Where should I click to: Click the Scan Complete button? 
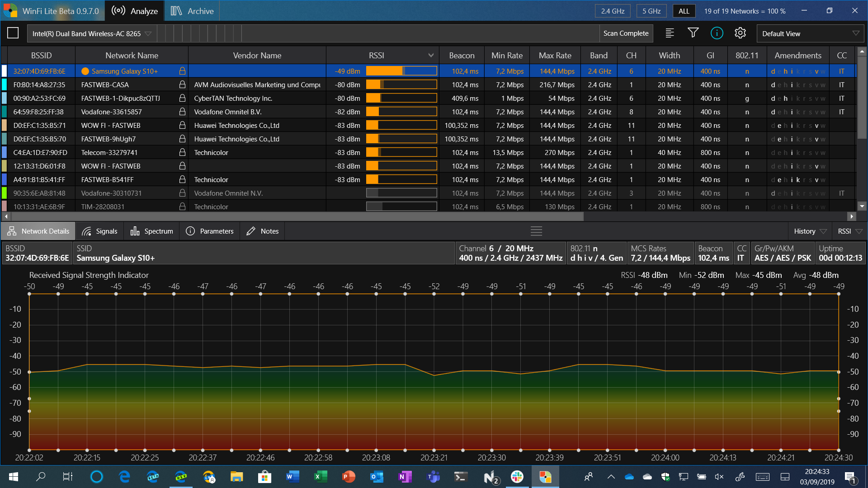coord(626,33)
